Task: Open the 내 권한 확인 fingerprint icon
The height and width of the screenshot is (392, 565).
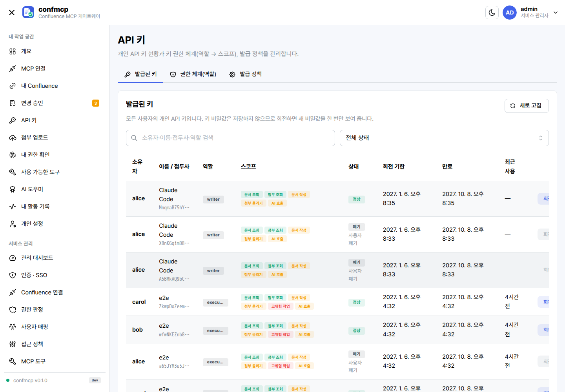Action: coord(13,155)
